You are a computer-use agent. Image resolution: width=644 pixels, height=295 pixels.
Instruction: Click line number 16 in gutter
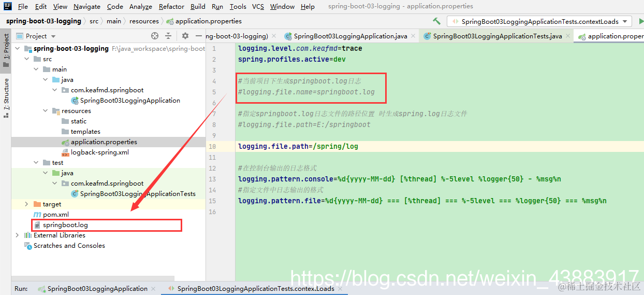212,212
